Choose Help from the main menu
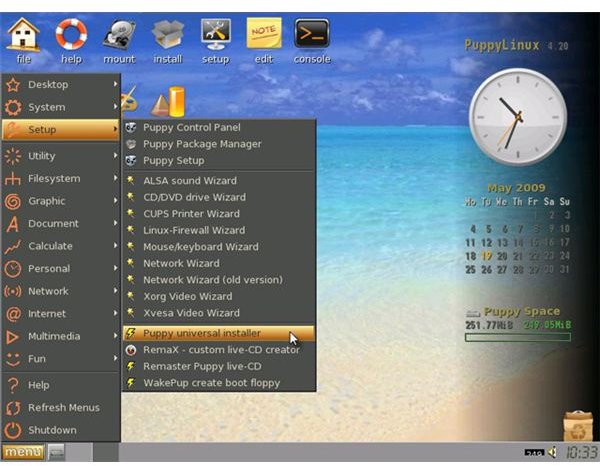Screen dimensions: 600x466 coord(61,385)
